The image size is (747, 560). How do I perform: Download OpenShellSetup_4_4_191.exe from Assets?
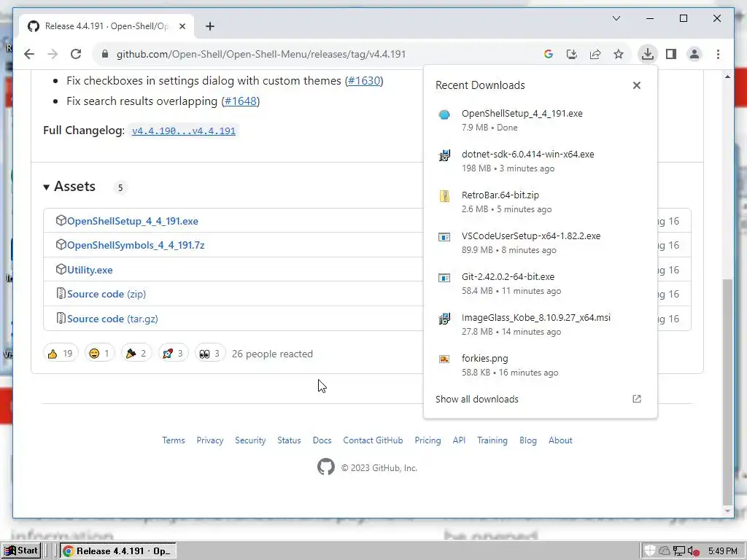pyautogui.click(x=133, y=221)
